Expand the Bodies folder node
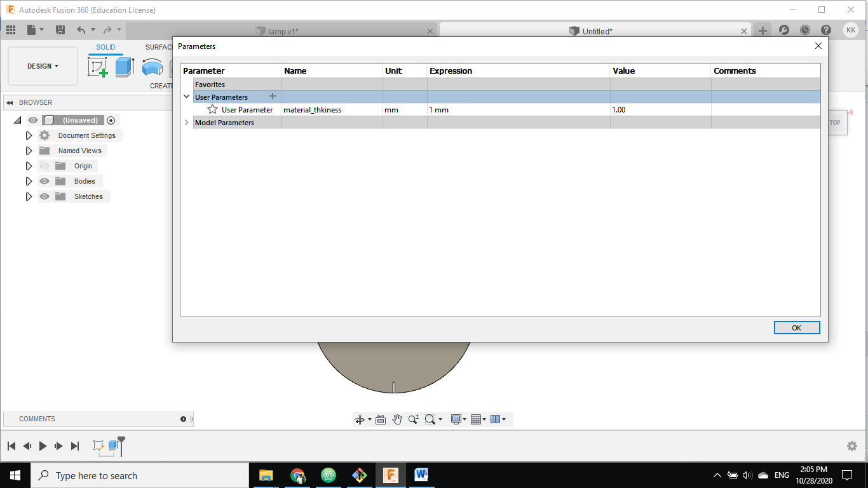868x488 pixels. tap(29, 181)
